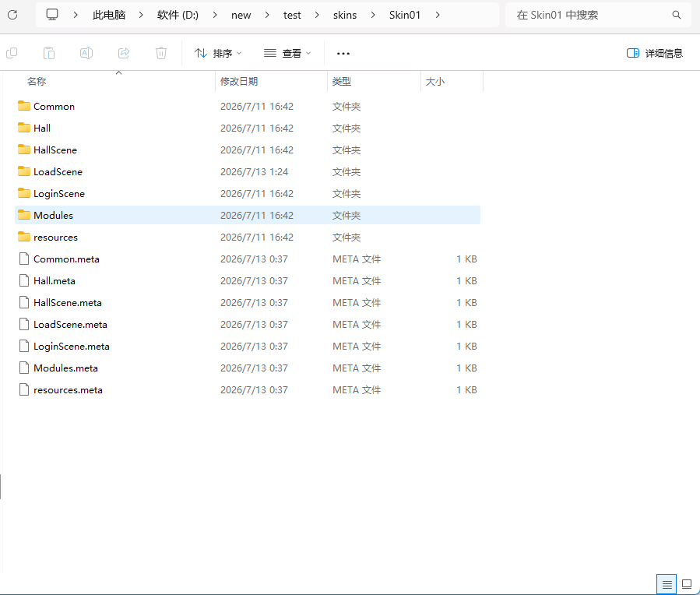Screen dimensions: 700x595
Task: Select the Common folder icon
Action: pyautogui.click(x=24, y=106)
